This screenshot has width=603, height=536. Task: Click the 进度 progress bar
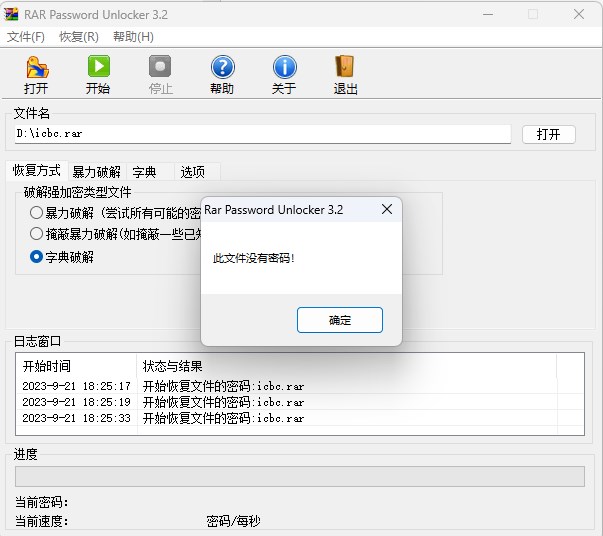tap(300, 476)
